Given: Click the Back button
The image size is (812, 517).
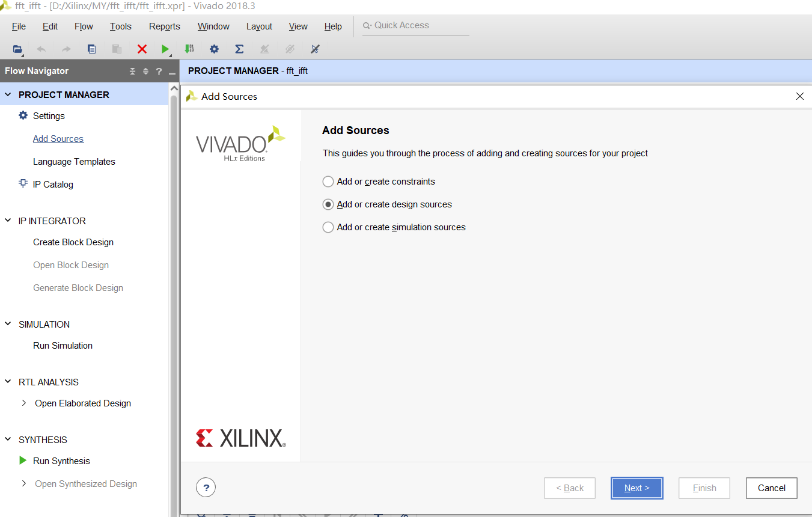Looking at the screenshot, I should [x=570, y=488].
